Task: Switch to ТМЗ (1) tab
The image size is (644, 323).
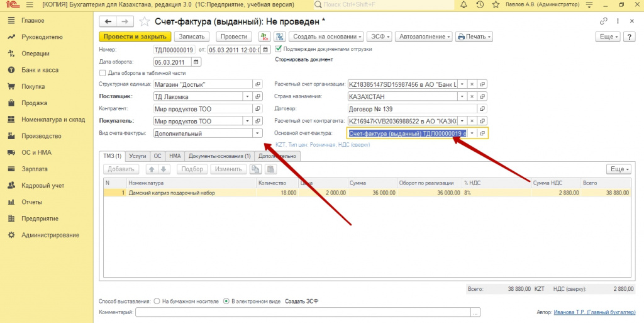Action: (112, 156)
